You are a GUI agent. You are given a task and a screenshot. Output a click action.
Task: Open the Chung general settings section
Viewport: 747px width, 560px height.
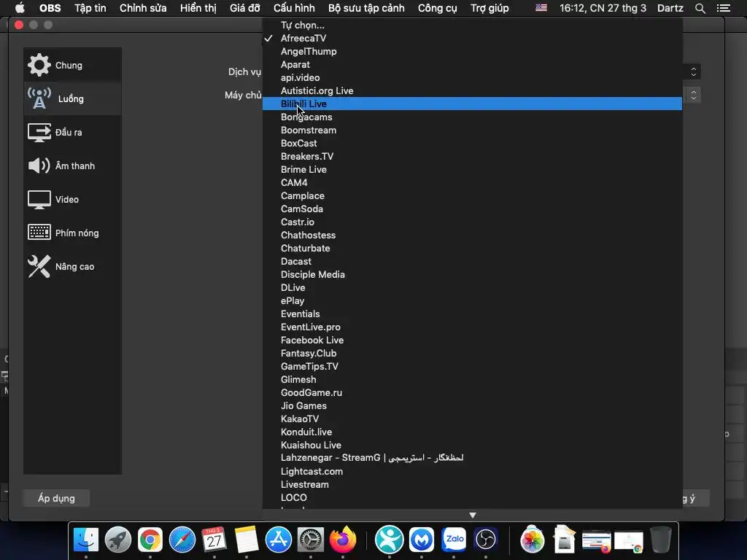72,65
